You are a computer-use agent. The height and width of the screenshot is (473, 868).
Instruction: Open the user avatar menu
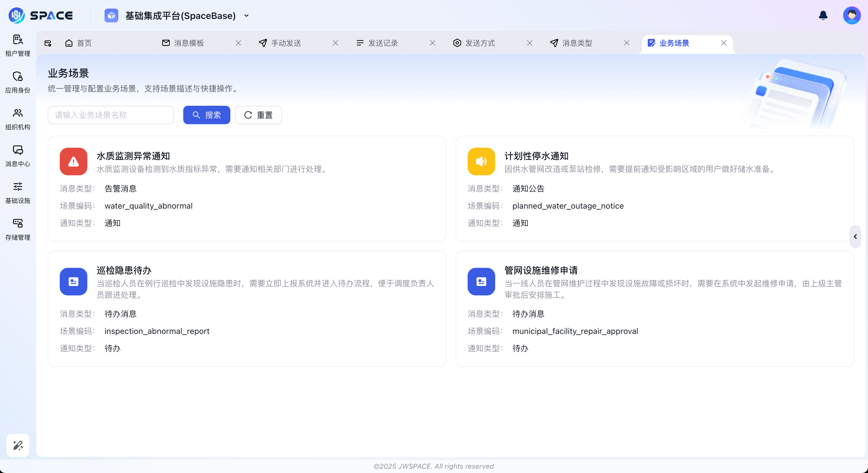click(x=852, y=15)
